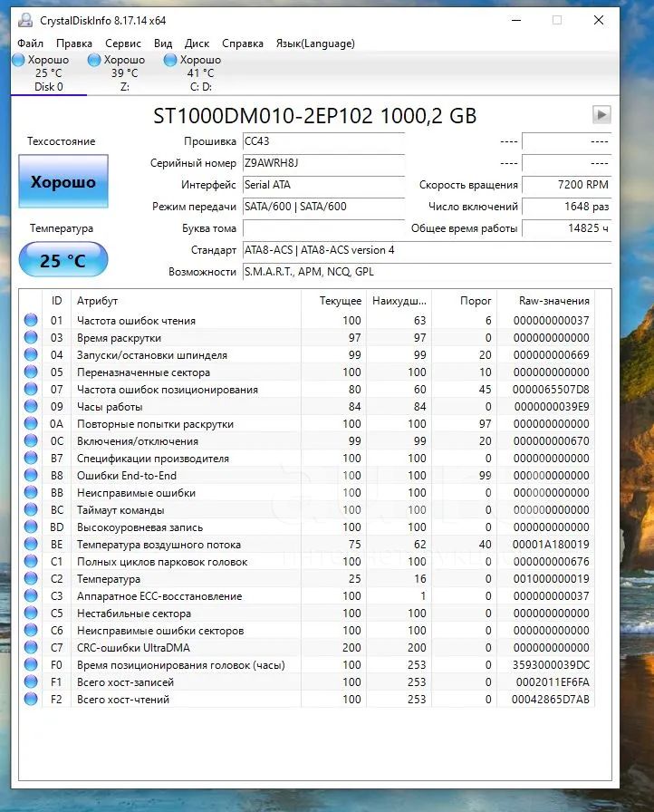Switch to the Z: drive tab
Screen dimensions: 654x812
[x=124, y=73]
